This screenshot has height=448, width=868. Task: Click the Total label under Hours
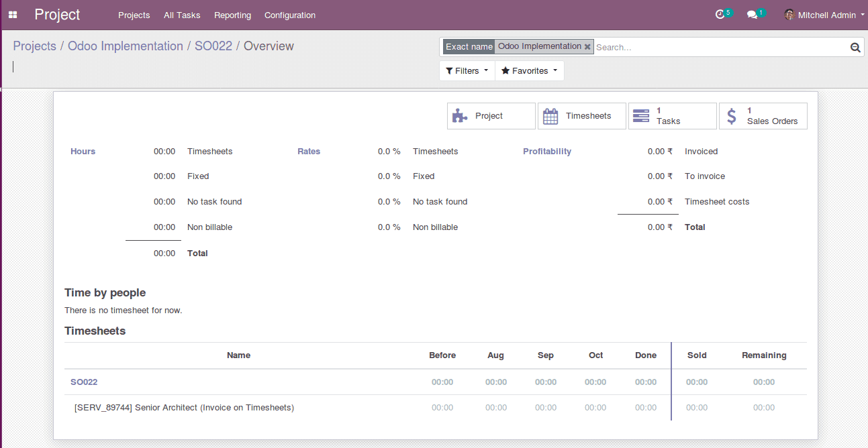coord(197,254)
